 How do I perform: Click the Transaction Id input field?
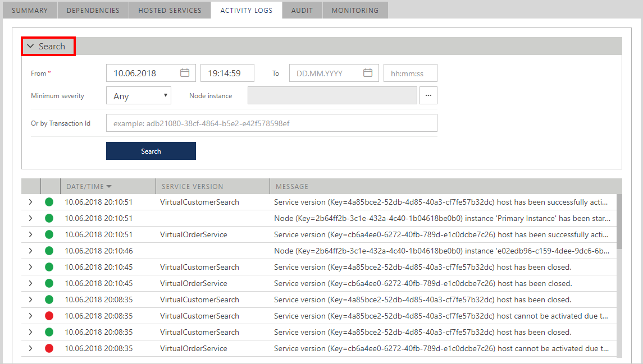pyautogui.click(x=271, y=123)
